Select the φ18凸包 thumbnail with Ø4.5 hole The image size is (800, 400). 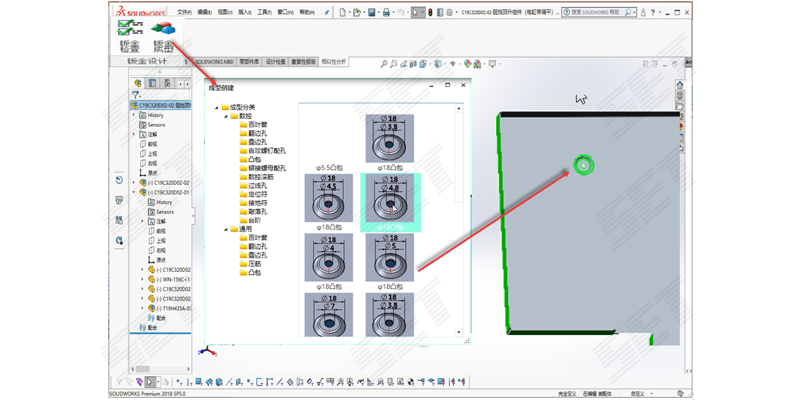329,198
